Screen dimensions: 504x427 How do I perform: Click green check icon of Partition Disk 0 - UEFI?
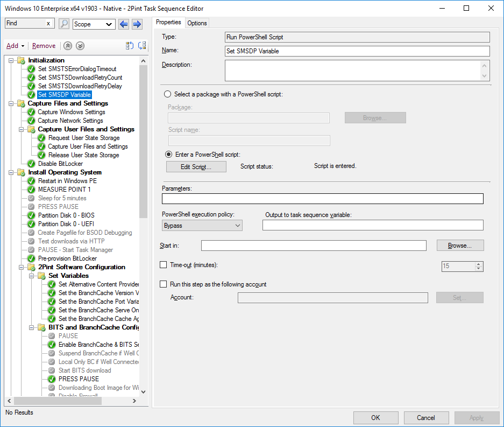pyautogui.click(x=31, y=224)
